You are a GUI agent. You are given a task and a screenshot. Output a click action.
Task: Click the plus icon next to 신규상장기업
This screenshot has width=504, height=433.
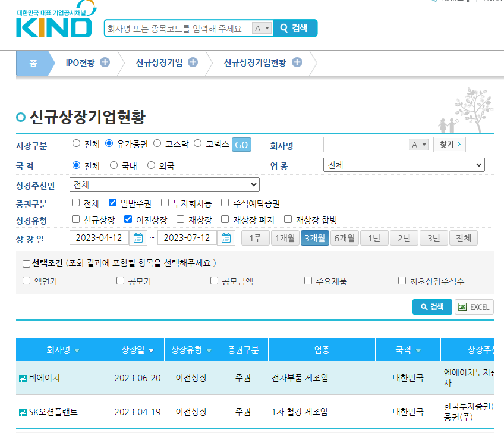193,62
